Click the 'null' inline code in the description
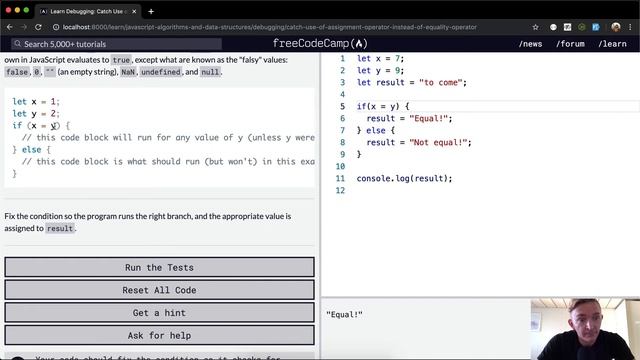The width and height of the screenshot is (640, 360). [x=210, y=72]
